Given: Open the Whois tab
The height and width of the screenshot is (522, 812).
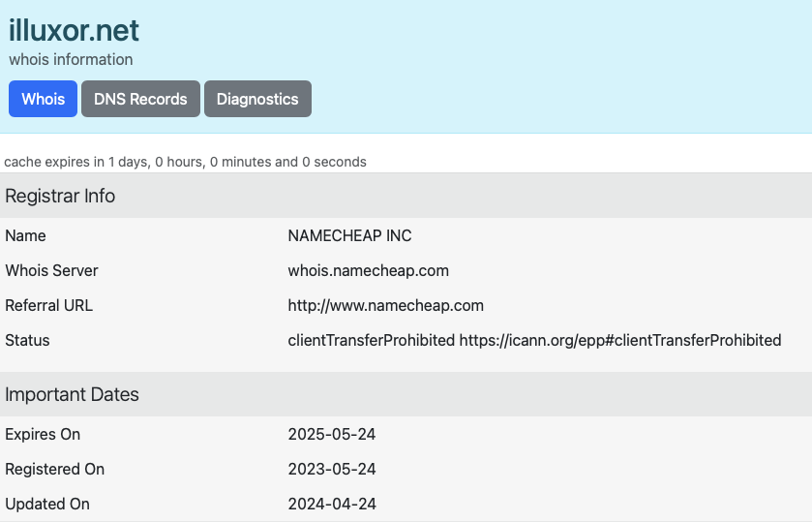Looking at the screenshot, I should point(43,99).
